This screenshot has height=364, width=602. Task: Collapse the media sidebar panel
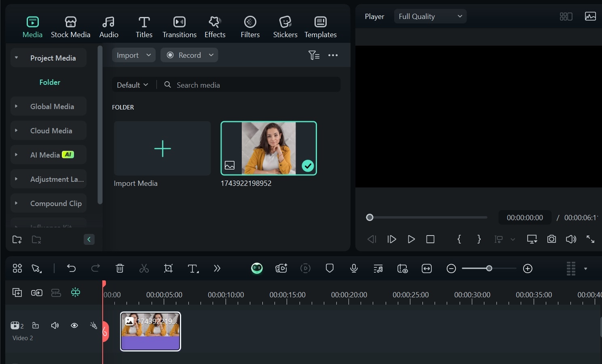click(x=89, y=240)
